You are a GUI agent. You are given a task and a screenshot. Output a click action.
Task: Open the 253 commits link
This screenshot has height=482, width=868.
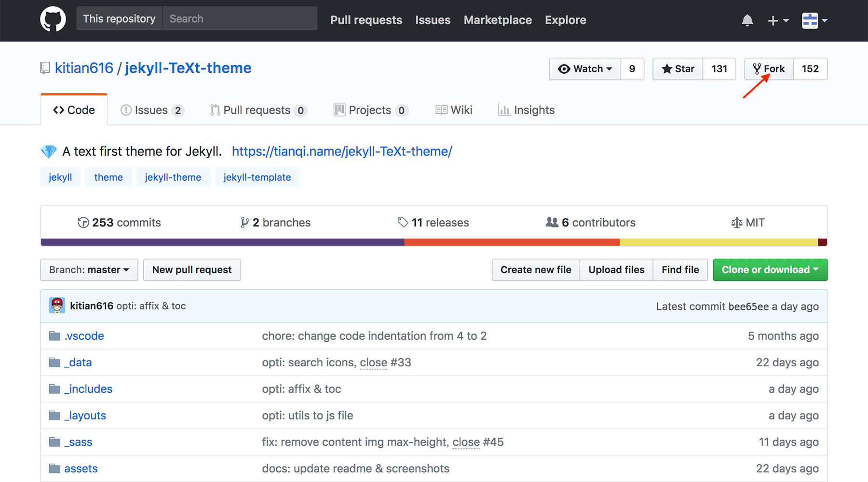119,222
